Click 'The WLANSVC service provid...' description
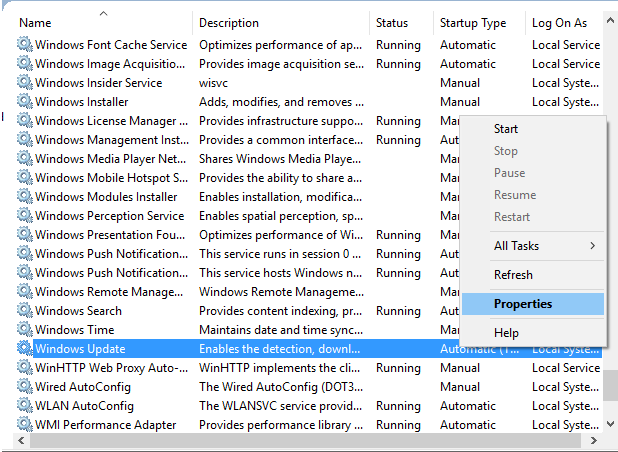This screenshot has width=618, height=452. pyautogui.click(x=281, y=406)
